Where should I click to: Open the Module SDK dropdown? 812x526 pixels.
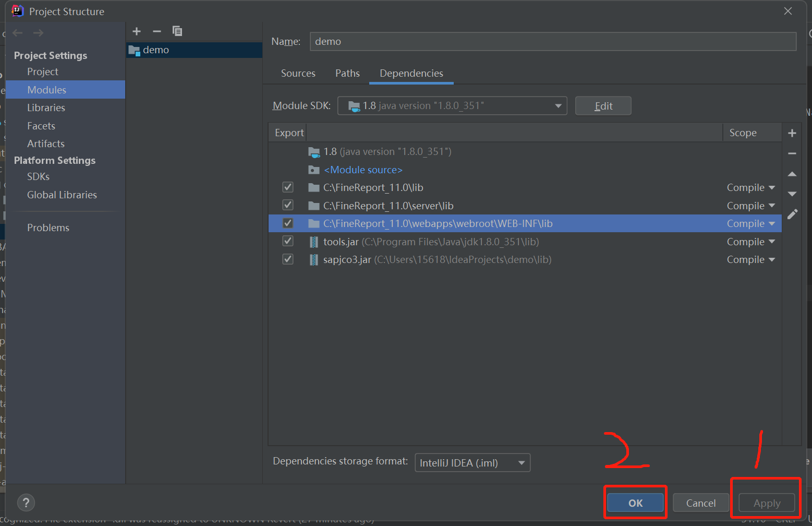tap(452, 106)
